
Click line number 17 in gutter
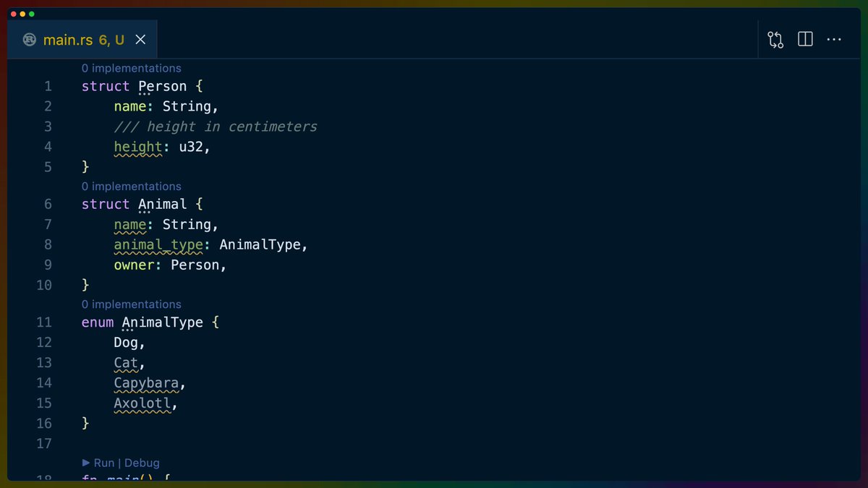click(x=44, y=444)
